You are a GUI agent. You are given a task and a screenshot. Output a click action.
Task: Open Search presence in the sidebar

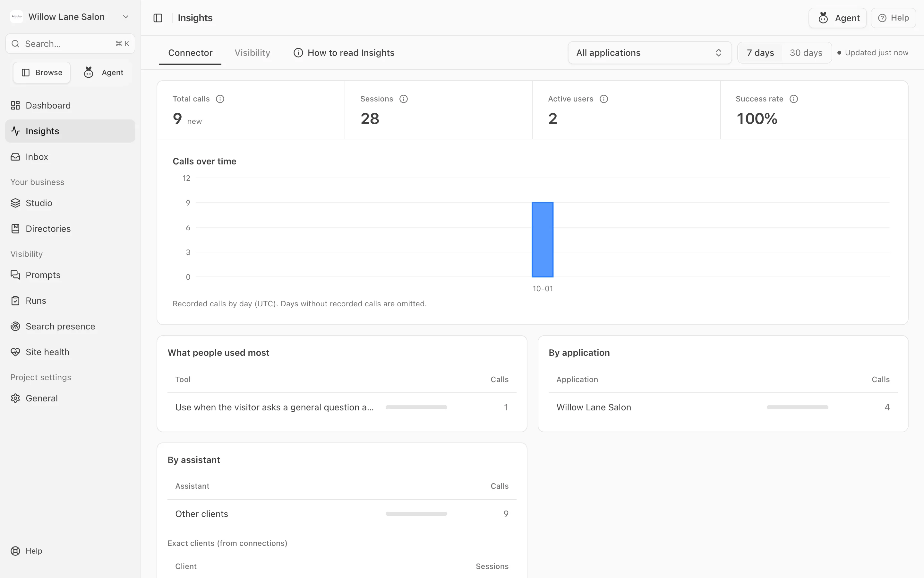coord(70,326)
